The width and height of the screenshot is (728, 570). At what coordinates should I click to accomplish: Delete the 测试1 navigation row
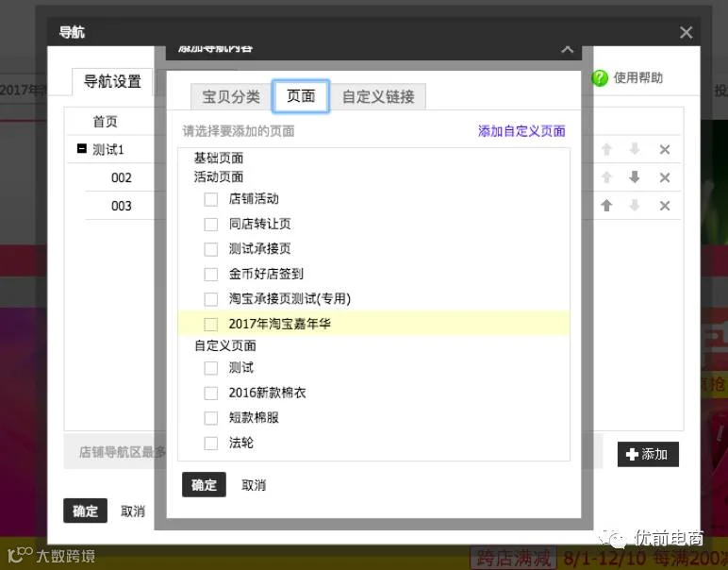click(665, 149)
